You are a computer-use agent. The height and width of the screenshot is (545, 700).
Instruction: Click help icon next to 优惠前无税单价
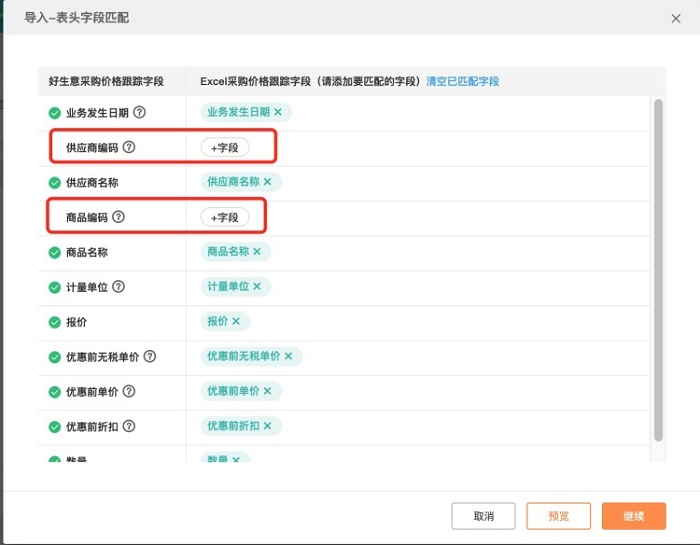click(x=150, y=356)
